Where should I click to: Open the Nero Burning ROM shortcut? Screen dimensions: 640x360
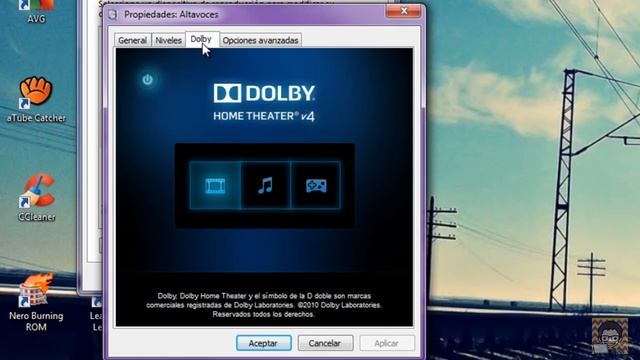pyautogui.click(x=36, y=303)
